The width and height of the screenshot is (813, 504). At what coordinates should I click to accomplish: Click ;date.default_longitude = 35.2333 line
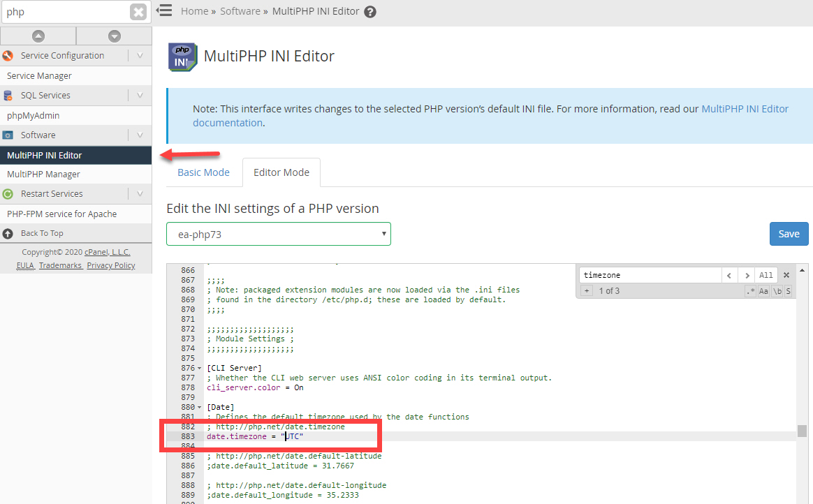(283, 495)
